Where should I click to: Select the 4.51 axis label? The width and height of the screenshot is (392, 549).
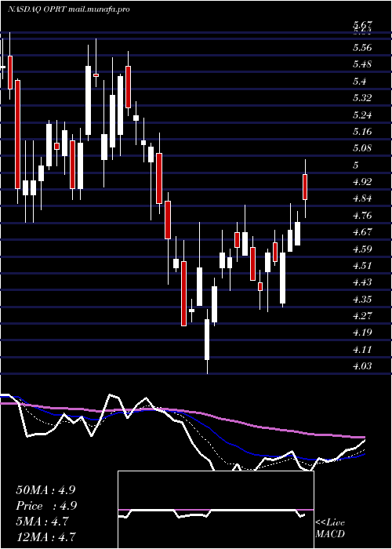(362, 267)
